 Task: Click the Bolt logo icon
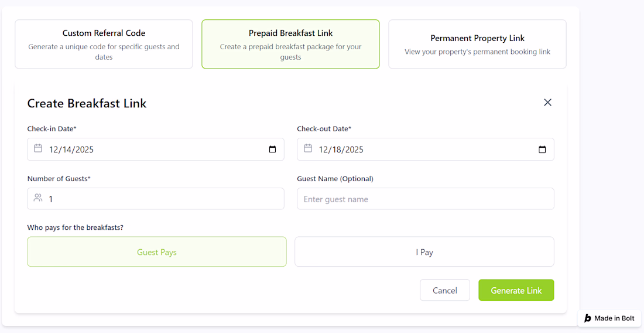tap(588, 318)
